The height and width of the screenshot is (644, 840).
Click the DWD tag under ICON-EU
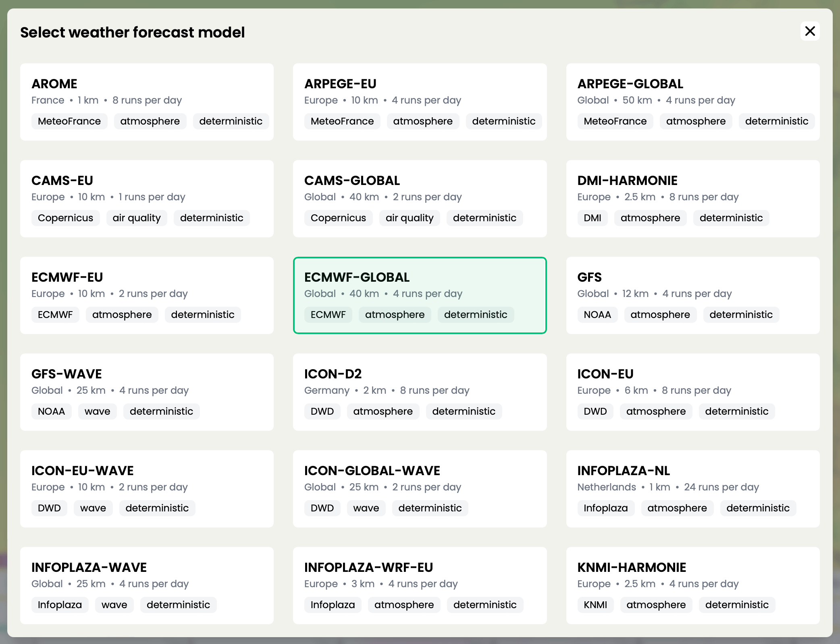[595, 411]
